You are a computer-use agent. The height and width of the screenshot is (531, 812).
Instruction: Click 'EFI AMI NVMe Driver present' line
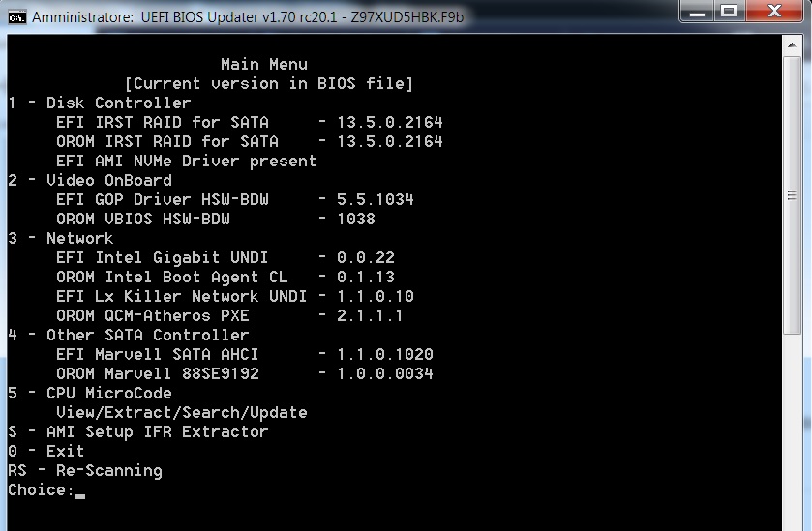click(x=186, y=161)
